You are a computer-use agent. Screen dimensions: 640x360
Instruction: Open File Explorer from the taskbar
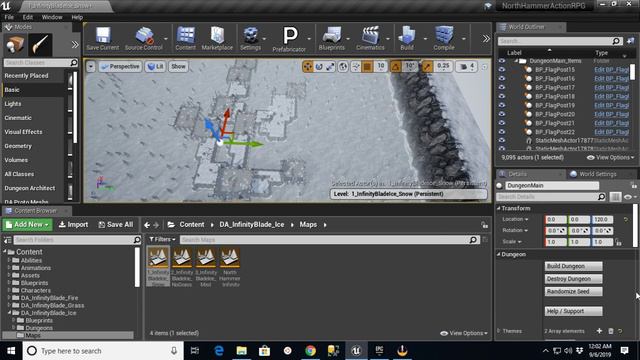tap(242, 351)
